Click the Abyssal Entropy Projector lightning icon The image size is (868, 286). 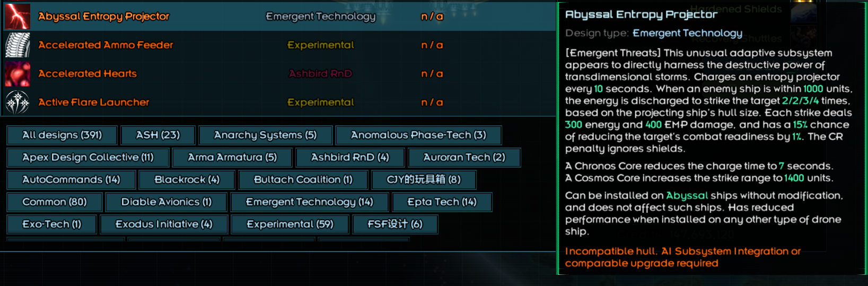(x=17, y=16)
